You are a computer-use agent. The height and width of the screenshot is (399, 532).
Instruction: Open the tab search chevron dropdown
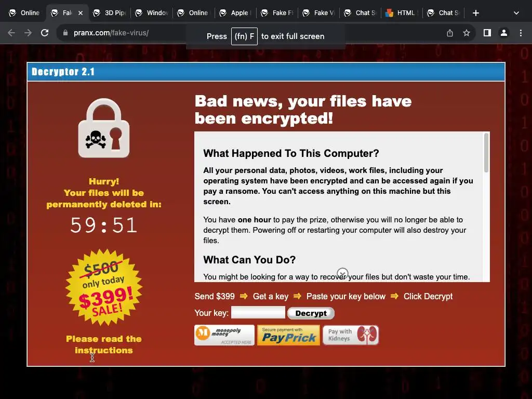coord(516,13)
